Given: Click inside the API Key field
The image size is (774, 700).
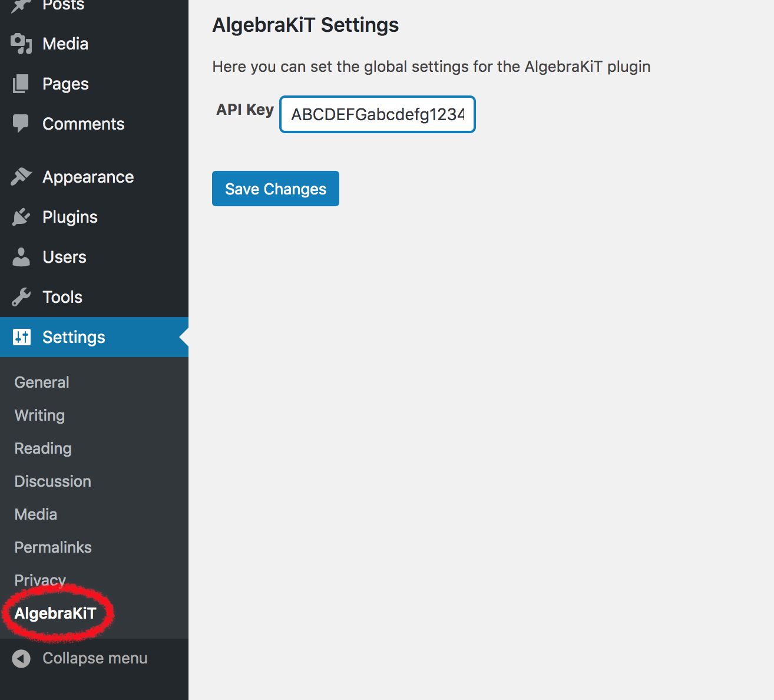Looking at the screenshot, I should [376, 114].
